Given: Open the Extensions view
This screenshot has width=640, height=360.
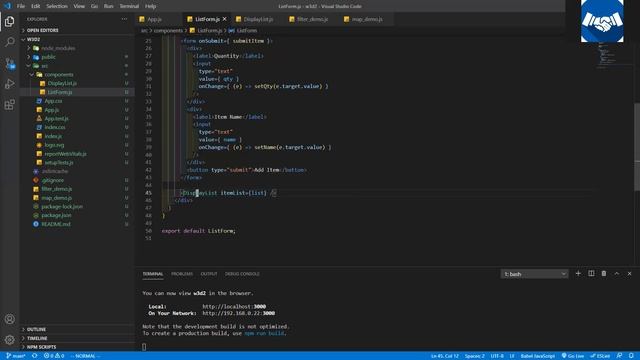Looking at the screenshot, I should (x=9, y=105).
